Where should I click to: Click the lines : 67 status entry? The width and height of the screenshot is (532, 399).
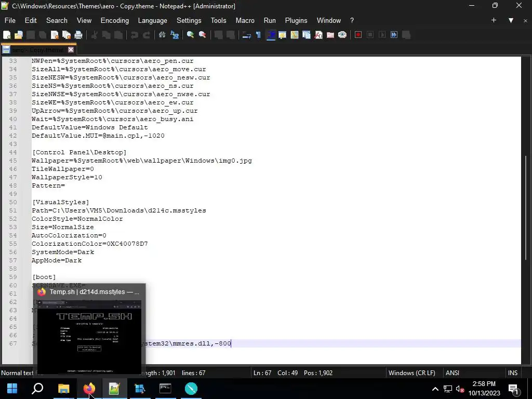193,373
